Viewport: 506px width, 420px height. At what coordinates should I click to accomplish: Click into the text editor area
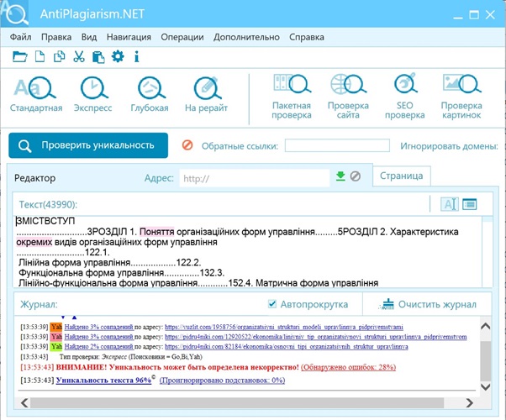(x=248, y=252)
